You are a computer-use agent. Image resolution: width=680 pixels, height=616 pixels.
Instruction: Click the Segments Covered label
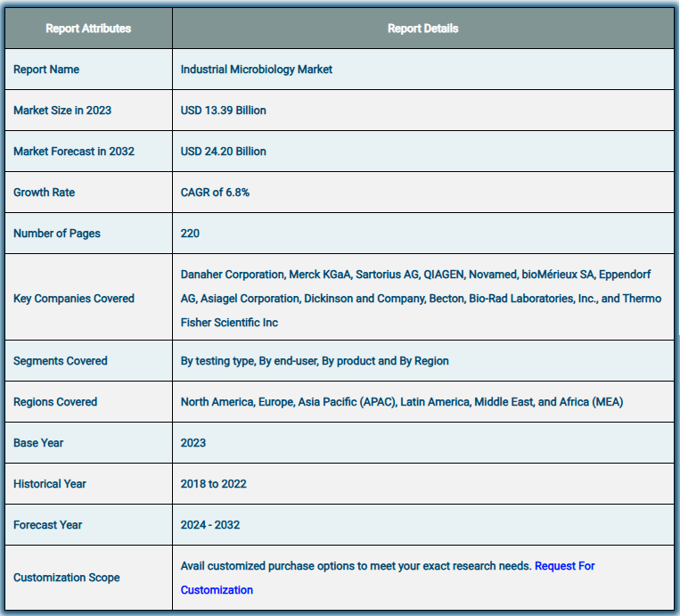[61, 361]
